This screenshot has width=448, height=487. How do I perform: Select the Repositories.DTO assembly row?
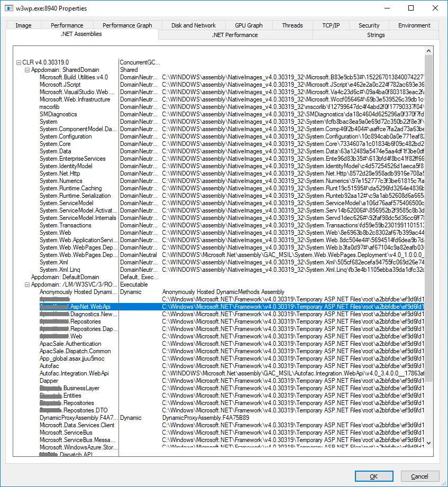[x=74, y=411]
